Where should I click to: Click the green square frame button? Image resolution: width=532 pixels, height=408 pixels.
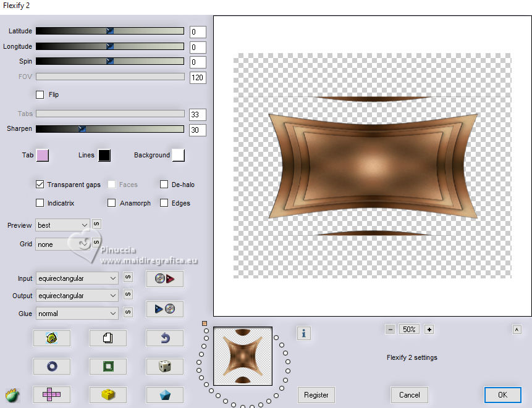[x=108, y=366]
